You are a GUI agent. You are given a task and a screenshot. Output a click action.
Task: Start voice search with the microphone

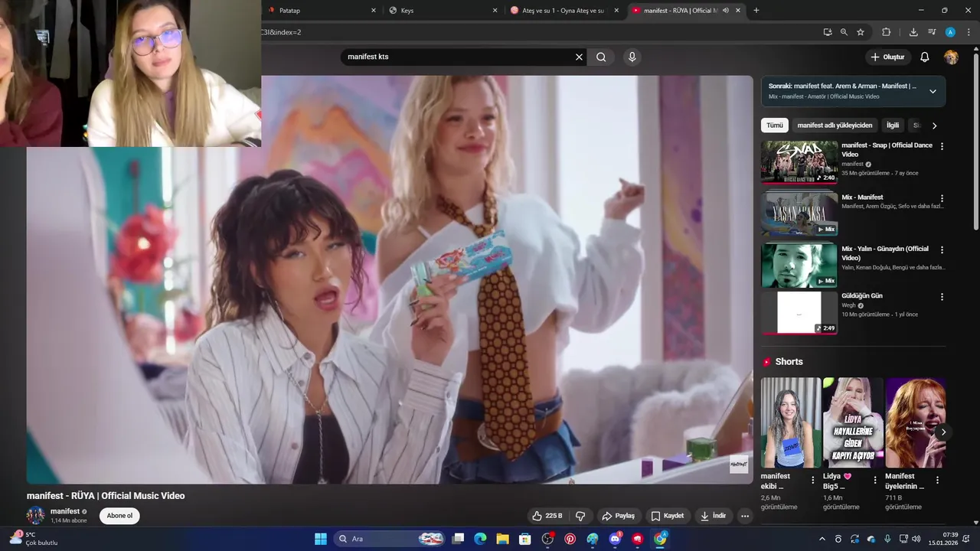(632, 57)
